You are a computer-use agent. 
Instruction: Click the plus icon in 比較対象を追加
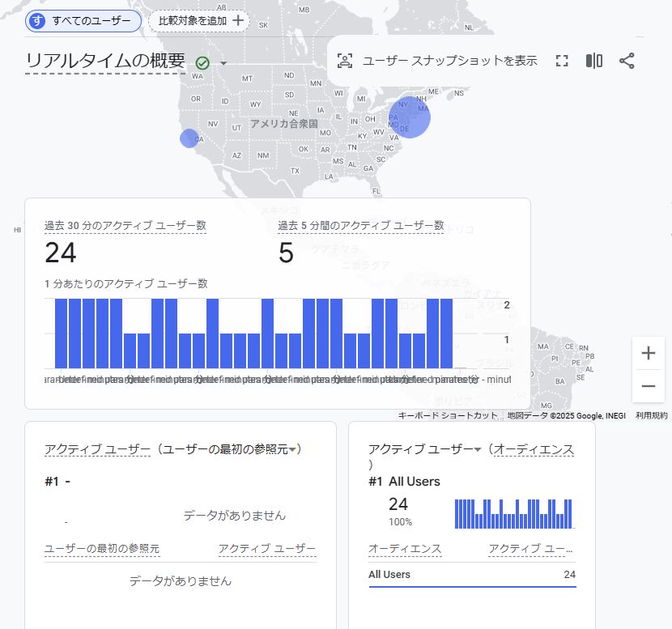(x=238, y=21)
